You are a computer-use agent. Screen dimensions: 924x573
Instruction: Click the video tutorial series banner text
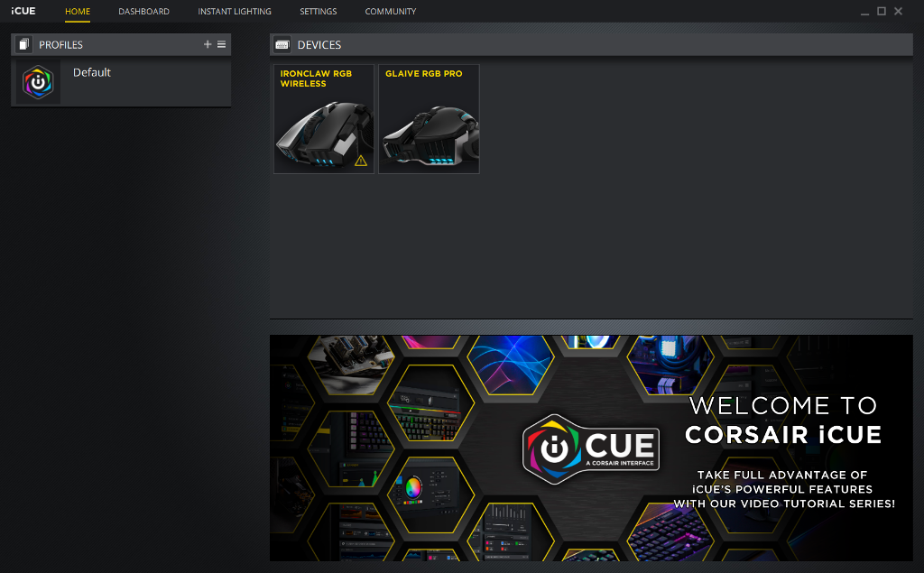pyautogui.click(x=783, y=489)
